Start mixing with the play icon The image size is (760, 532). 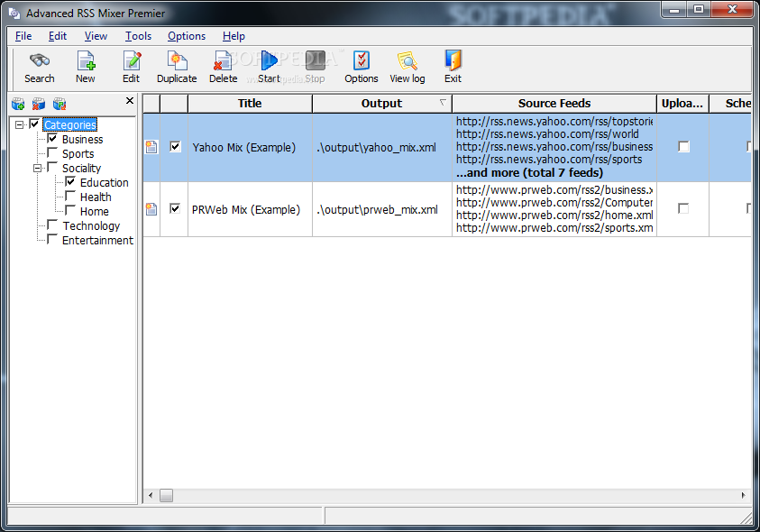(x=269, y=60)
